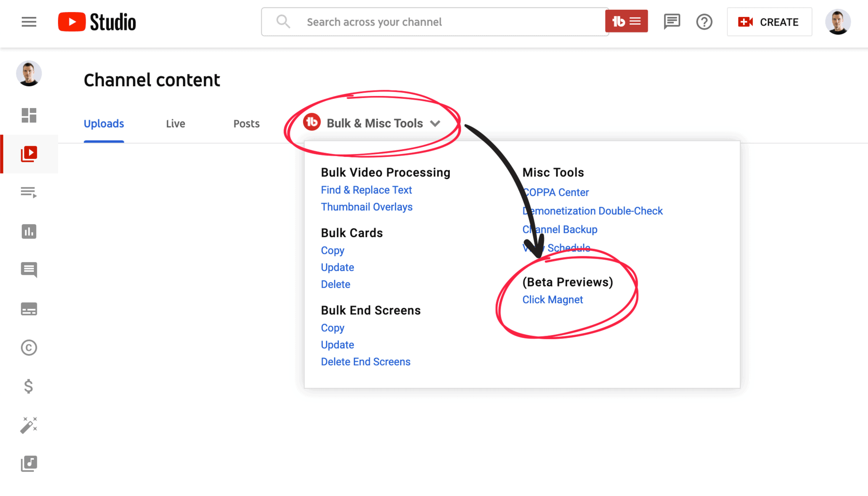Go to Dashboard in sidebar

coord(29,115)
